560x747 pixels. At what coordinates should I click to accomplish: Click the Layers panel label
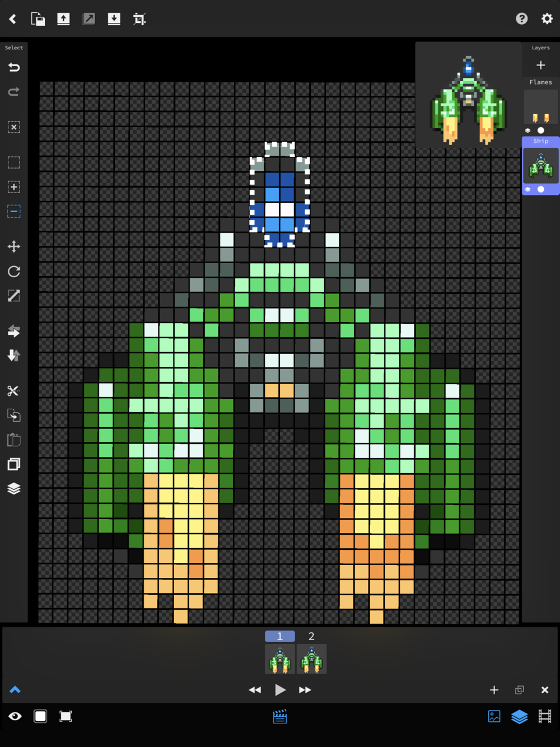click(540, 48)
